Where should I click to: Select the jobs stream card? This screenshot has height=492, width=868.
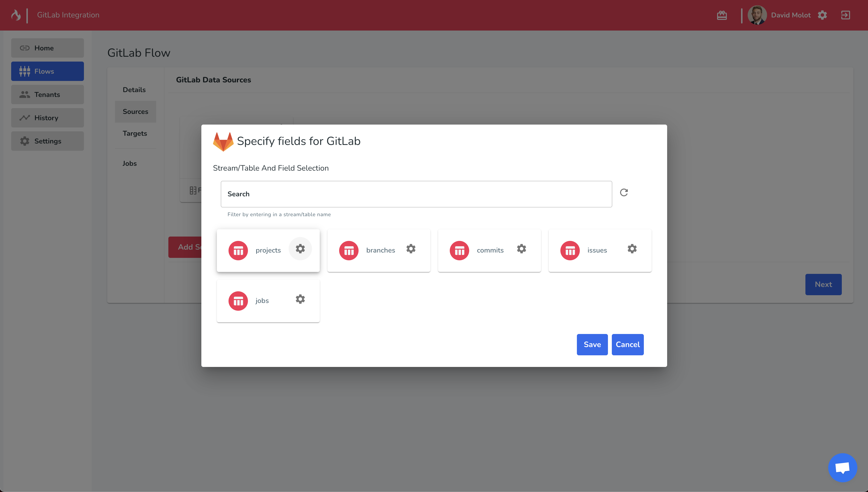coord(268,301)
